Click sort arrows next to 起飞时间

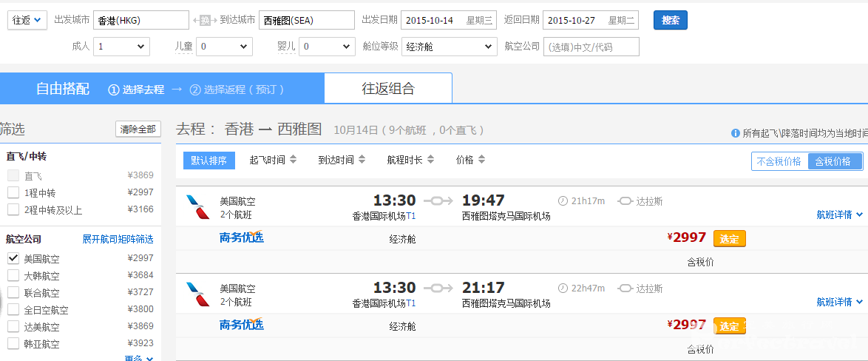[294, 160]
